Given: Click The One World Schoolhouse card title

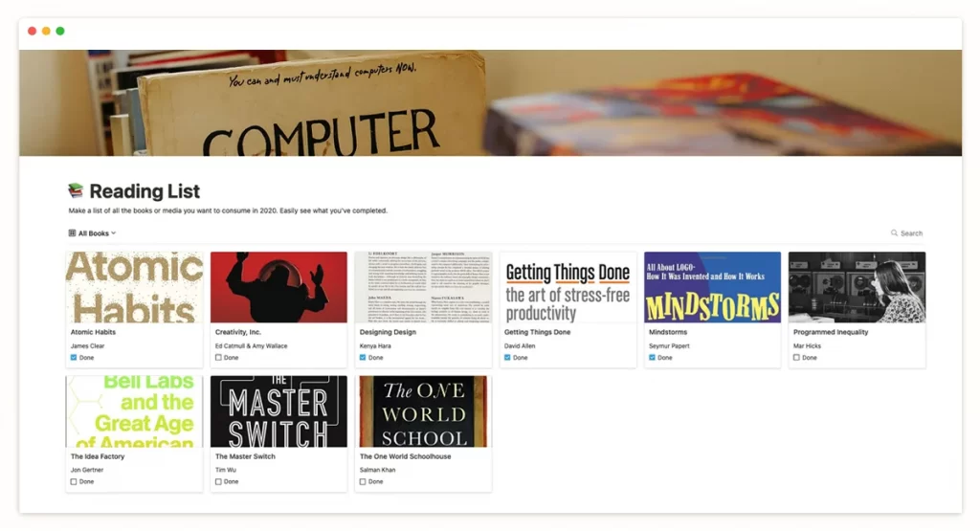Looking at the screenshot, I should coord(405,456).
